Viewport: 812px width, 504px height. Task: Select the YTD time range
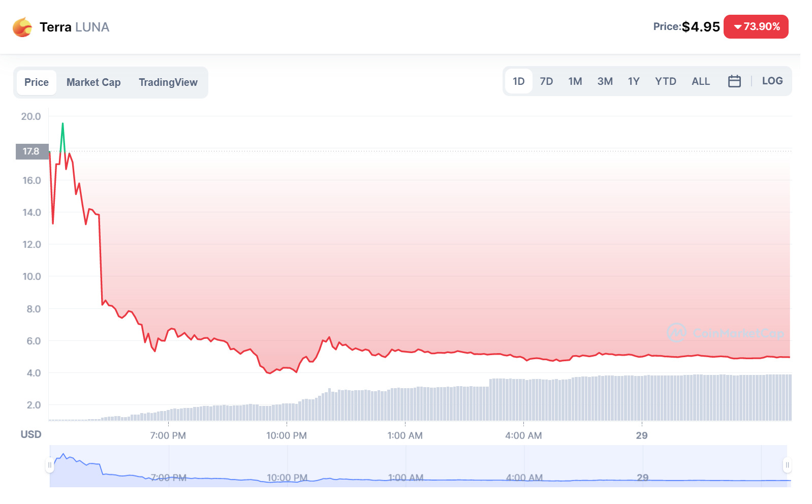666,81
